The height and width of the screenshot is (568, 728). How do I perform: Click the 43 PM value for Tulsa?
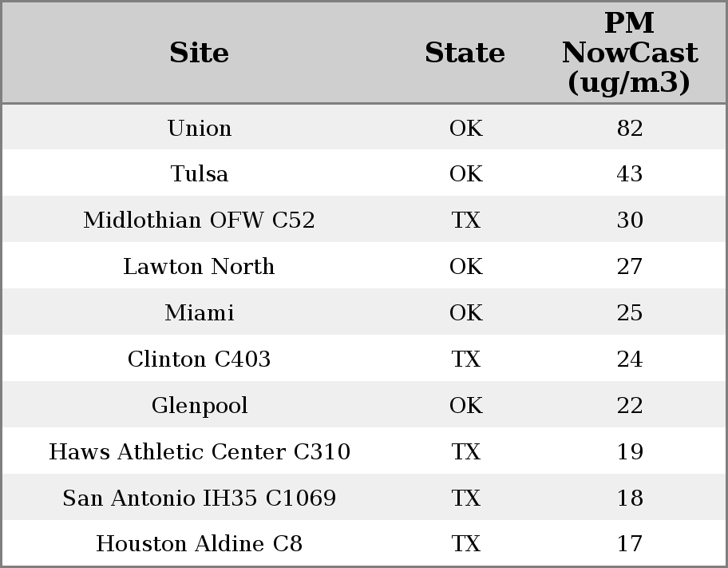630,174
